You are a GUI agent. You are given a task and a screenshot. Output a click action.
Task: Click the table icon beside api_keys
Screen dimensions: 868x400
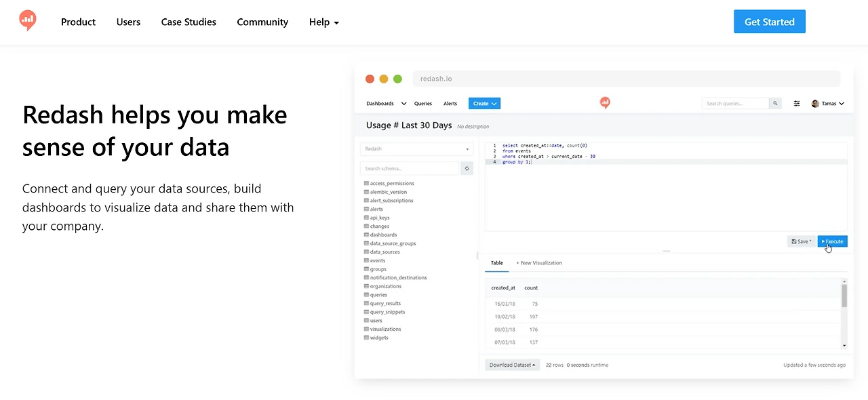point(366,218)
